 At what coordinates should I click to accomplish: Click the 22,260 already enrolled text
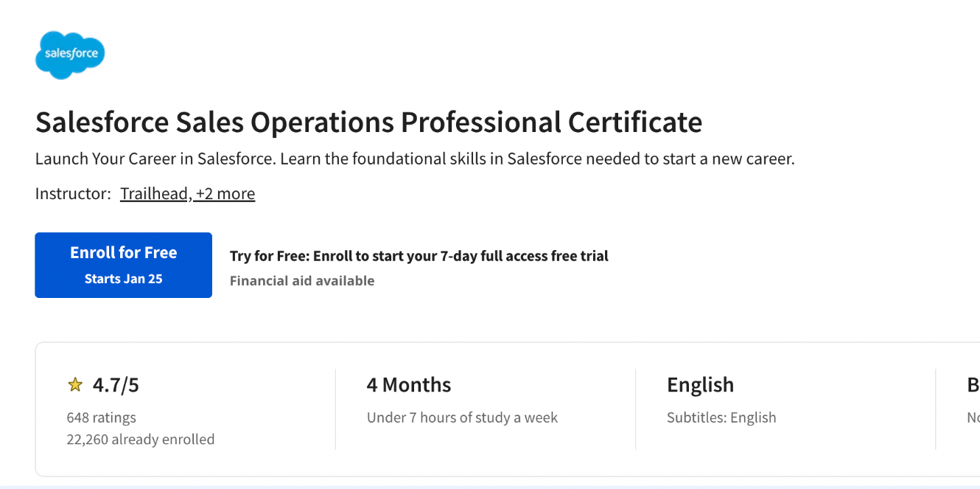pos(140,440)
